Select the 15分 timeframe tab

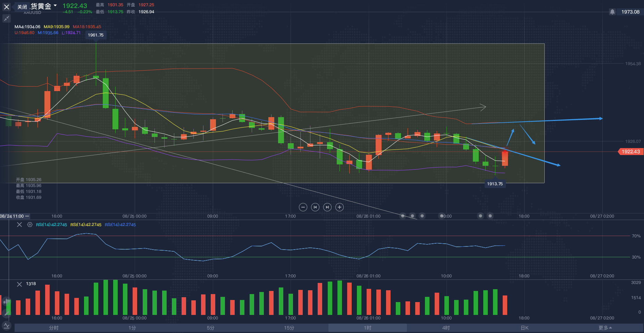289,328
